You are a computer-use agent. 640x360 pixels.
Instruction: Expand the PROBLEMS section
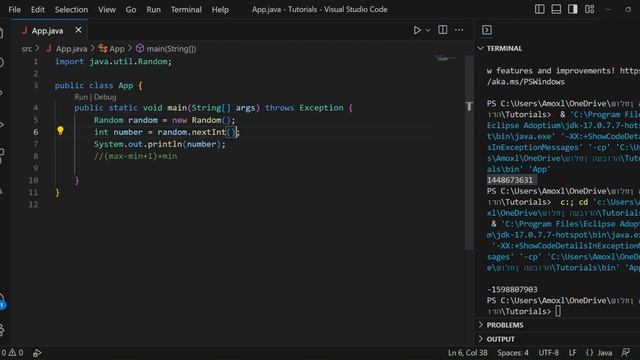505,325
